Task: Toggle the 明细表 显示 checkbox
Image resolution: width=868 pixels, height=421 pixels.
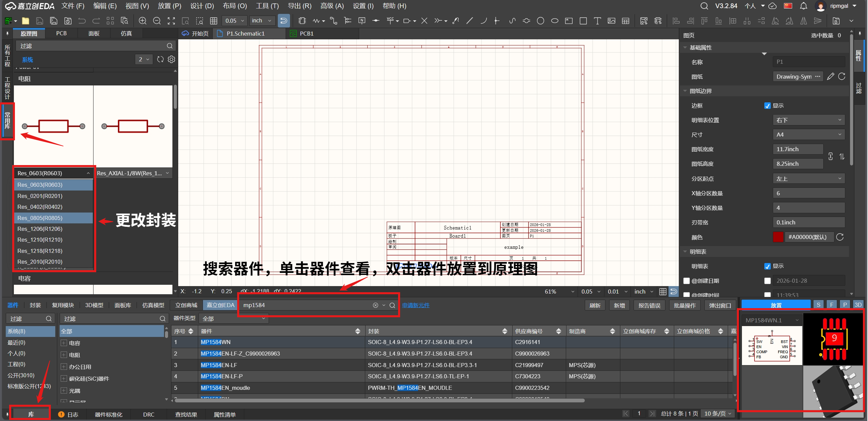Action: [x=767, y=266]
